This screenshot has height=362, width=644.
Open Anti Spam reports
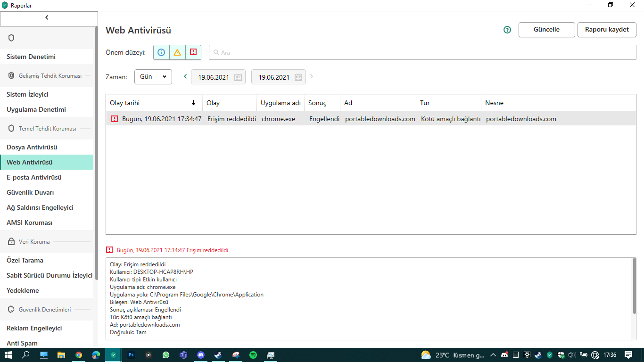click(x=47, y=343)
